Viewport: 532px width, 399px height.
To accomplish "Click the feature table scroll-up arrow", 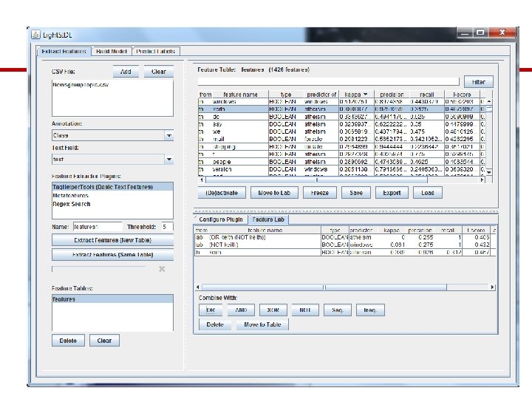I will (489, 101).
